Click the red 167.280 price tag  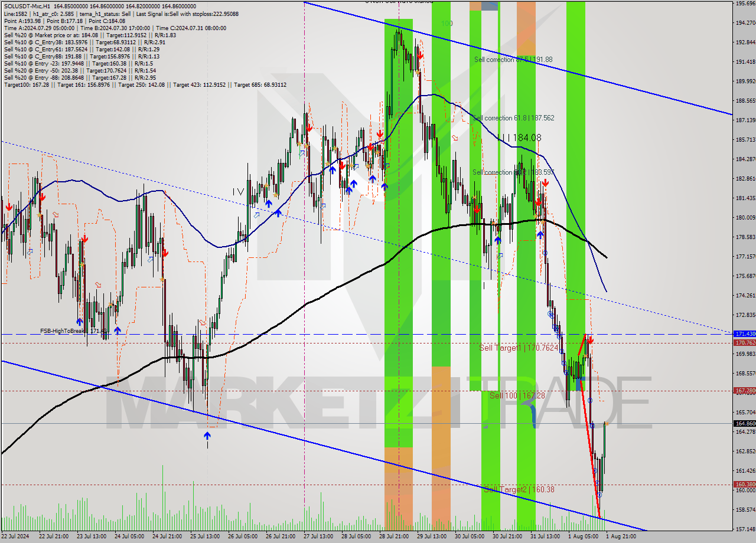pyautogui.click(x=744, y=391)
